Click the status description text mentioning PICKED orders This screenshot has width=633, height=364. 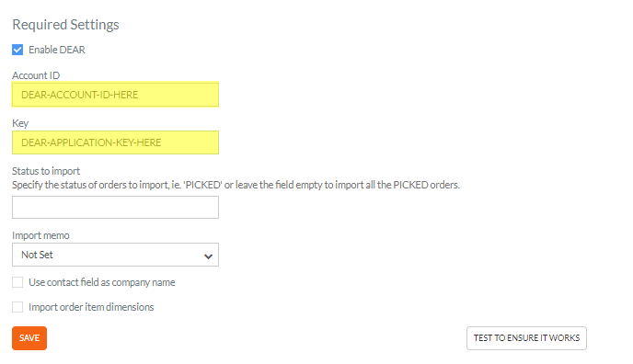[x=236, y=185]
